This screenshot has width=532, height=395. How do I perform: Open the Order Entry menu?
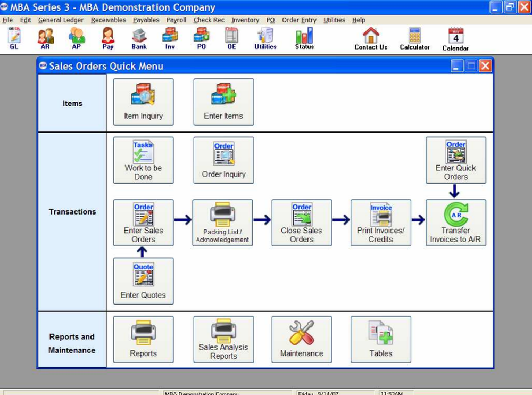(299, 20)
